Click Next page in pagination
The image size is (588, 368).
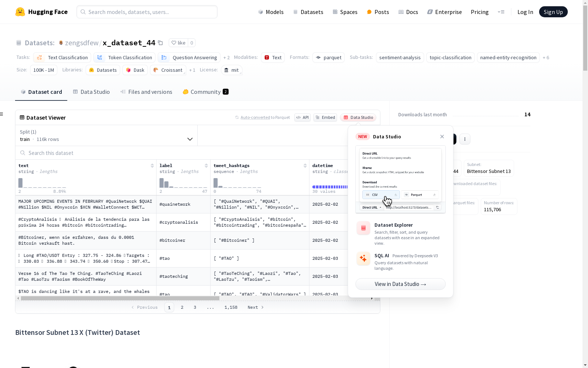tap(255, 307)
